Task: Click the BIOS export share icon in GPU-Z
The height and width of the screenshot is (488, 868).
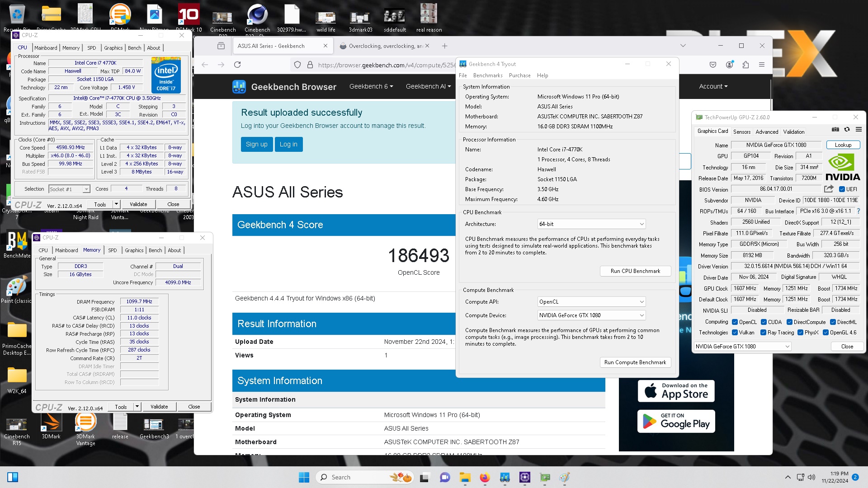Action: point(829,189)
